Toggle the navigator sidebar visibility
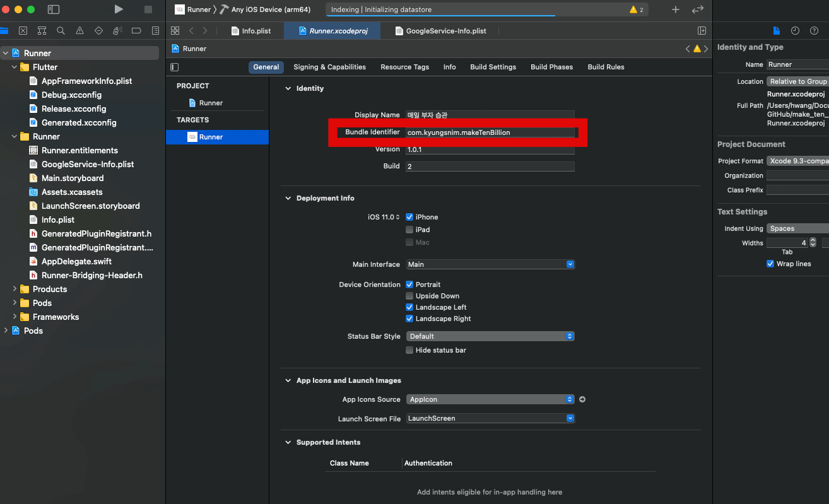 point(54,9)
